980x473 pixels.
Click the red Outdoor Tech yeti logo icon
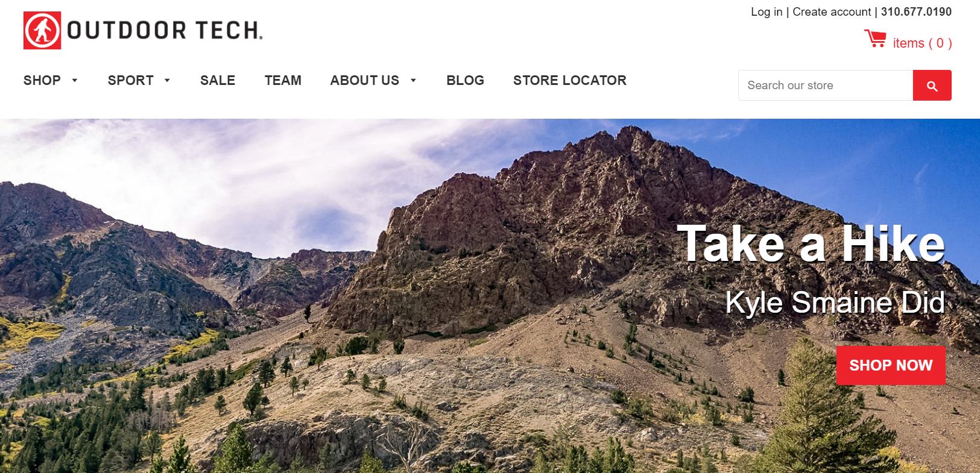[42, 30]
